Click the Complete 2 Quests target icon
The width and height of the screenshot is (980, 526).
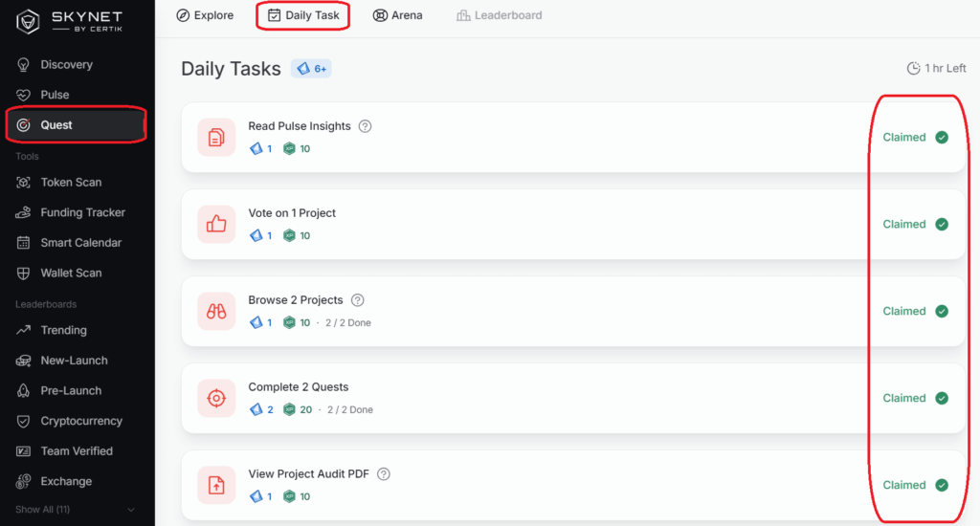tap(216, 398)
